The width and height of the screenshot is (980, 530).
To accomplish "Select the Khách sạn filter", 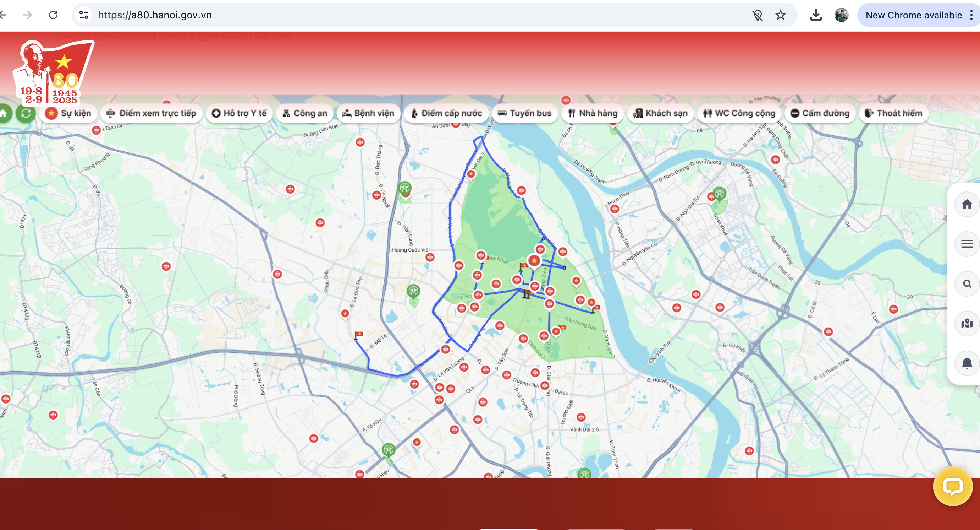I will 660,113.
